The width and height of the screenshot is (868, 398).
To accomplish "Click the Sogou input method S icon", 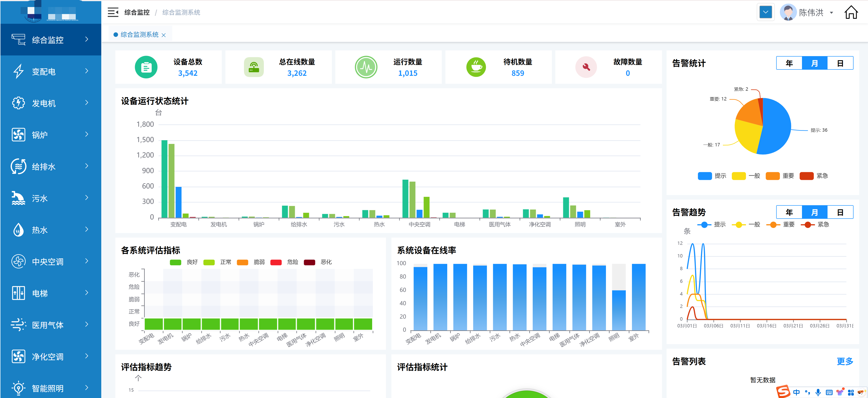I will click(783, 392).
